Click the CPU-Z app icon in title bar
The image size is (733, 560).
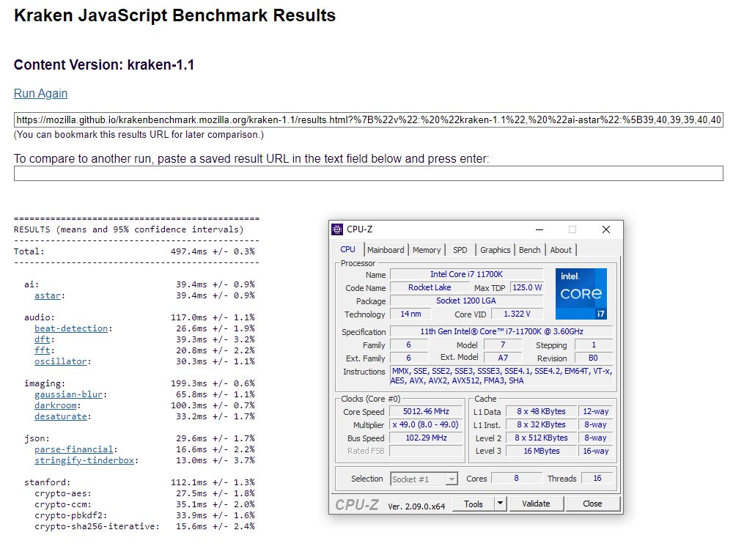point(337,229)
